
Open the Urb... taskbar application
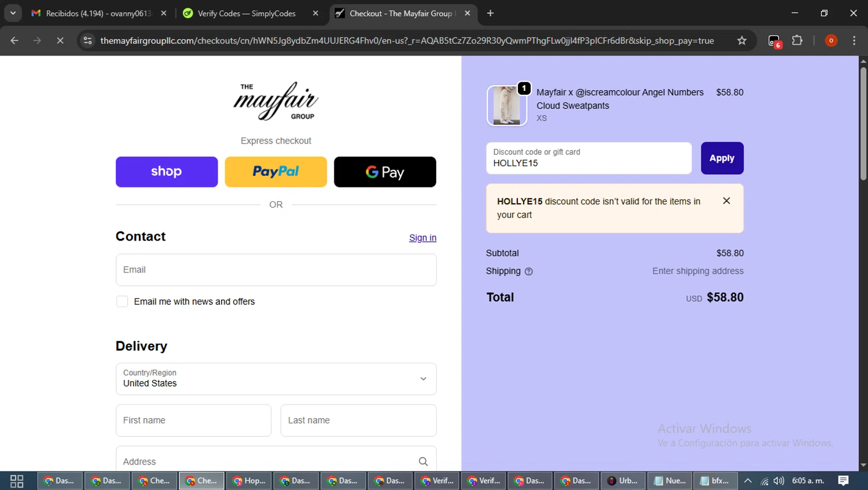pyautogui.click(x=623, y=481)
